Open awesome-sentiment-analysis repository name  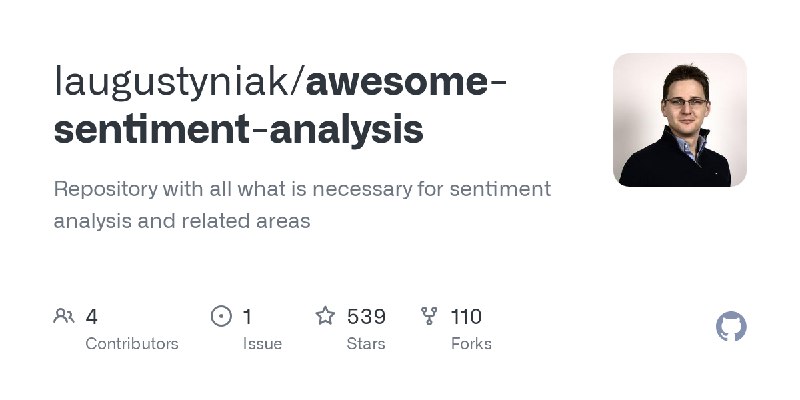point(280,105)
